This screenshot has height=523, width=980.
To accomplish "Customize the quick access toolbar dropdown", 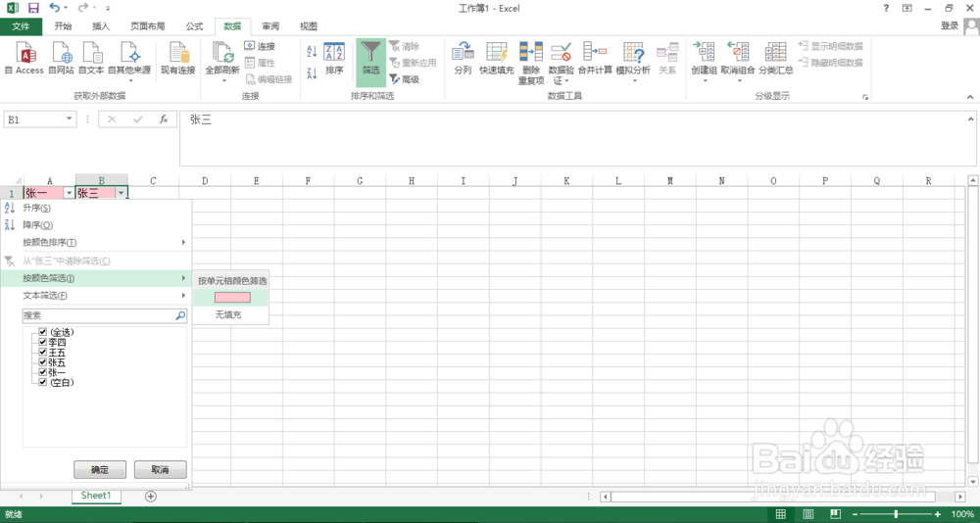I will 108,8.
